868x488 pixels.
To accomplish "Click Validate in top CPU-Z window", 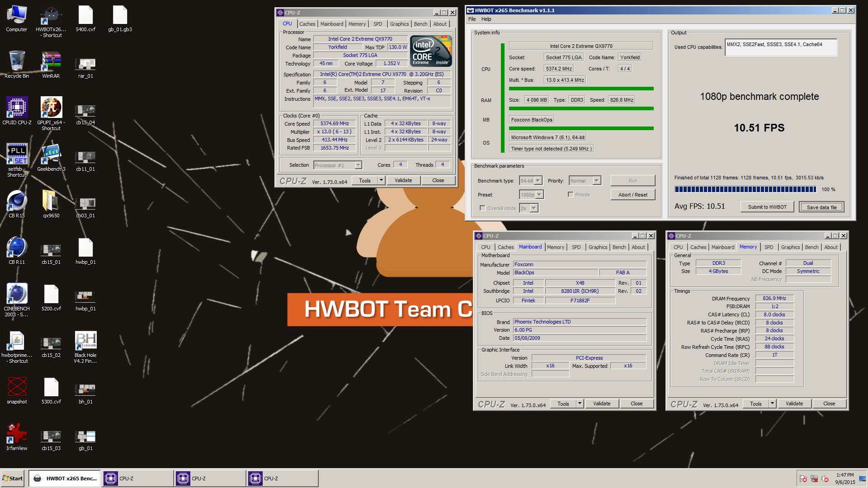I will [x=403, y=180].
